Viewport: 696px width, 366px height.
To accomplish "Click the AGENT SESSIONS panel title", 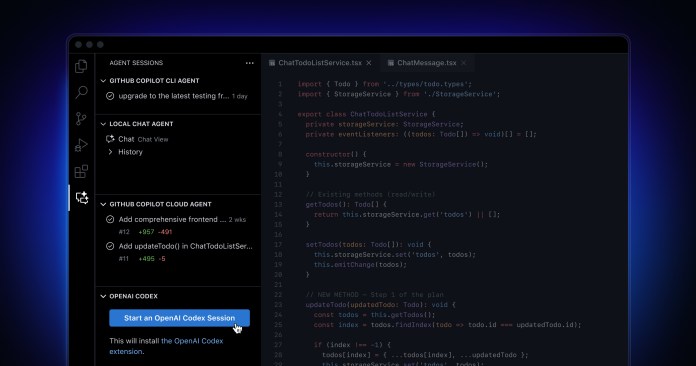I will point(136,63).
